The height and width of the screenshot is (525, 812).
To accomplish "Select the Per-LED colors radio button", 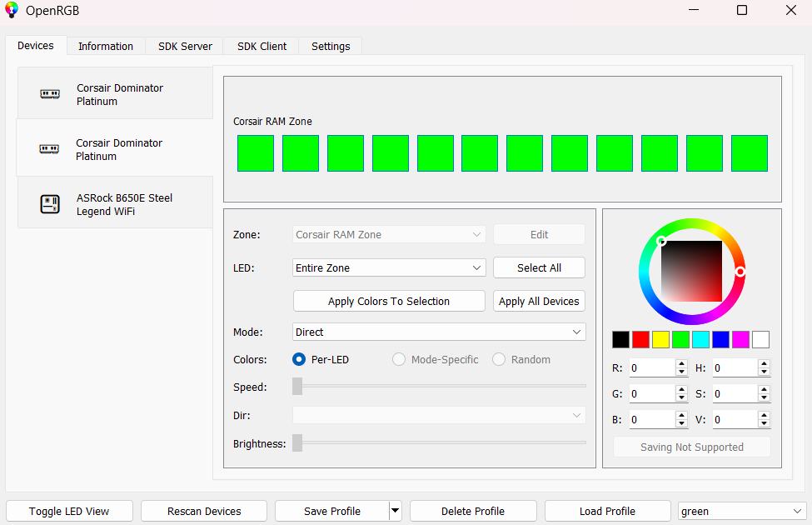I will 299,359.
